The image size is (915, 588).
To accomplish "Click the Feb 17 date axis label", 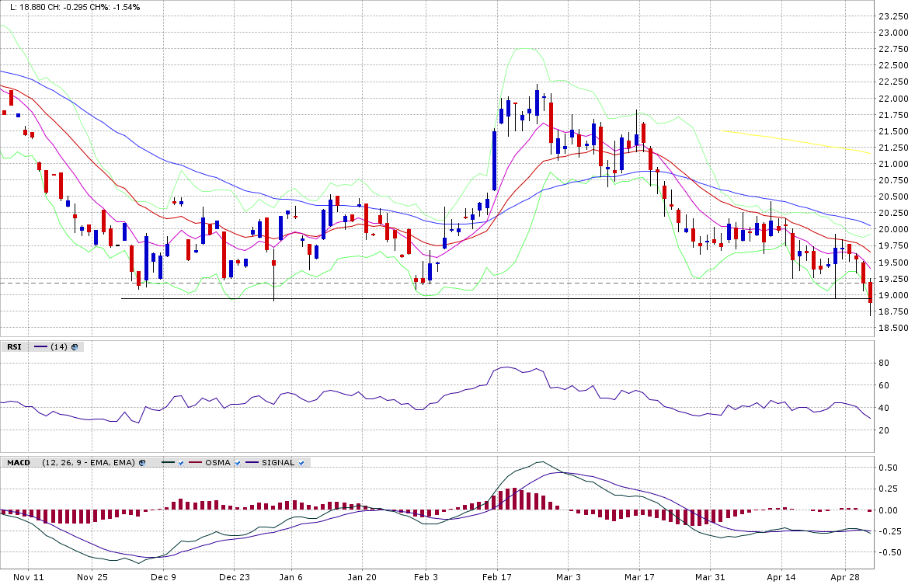I will coord(496,577).
